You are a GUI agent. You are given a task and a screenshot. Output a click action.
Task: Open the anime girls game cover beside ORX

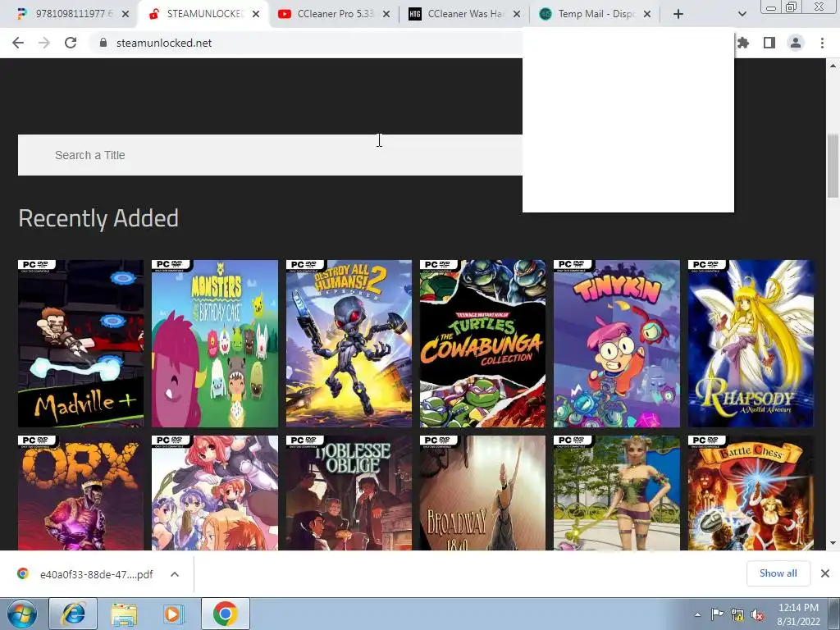click(215, 493)
